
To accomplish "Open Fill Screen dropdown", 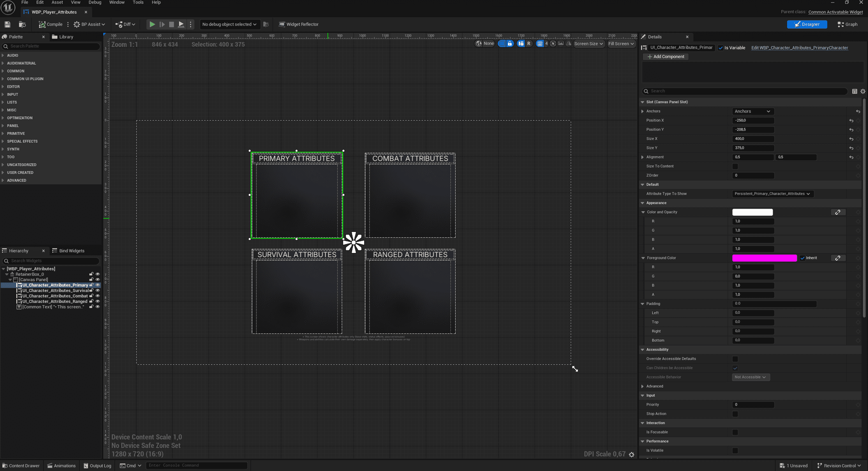I will click(x=621, y=44).
